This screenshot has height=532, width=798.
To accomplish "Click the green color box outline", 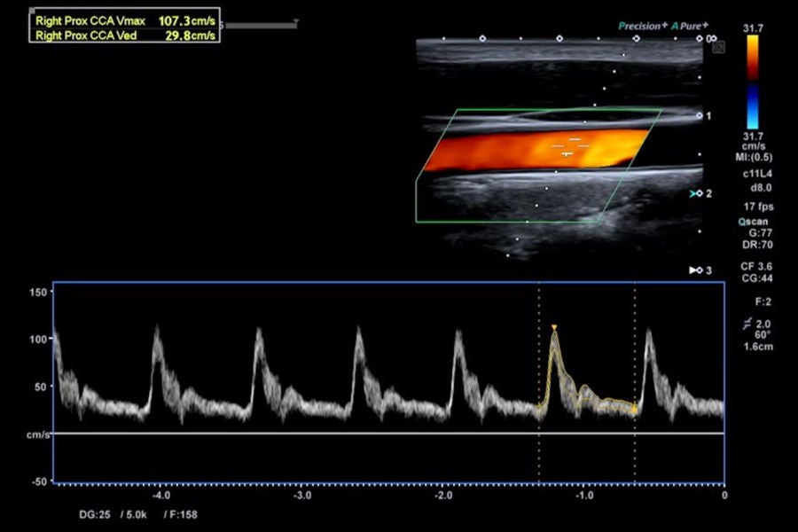I will pyautogui.click(x=538, y=166).
